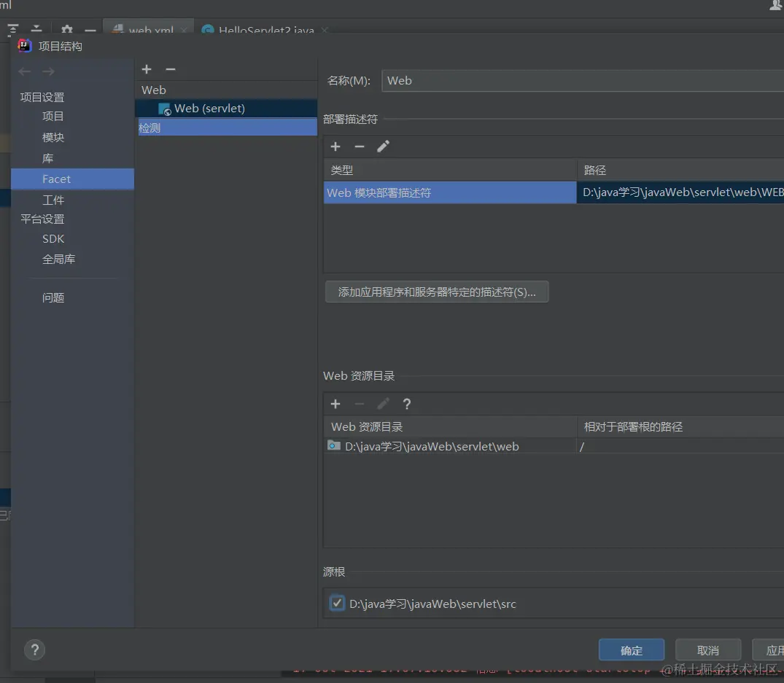
Task: Open Web resource directory help question mark
Action: (407, 404)
